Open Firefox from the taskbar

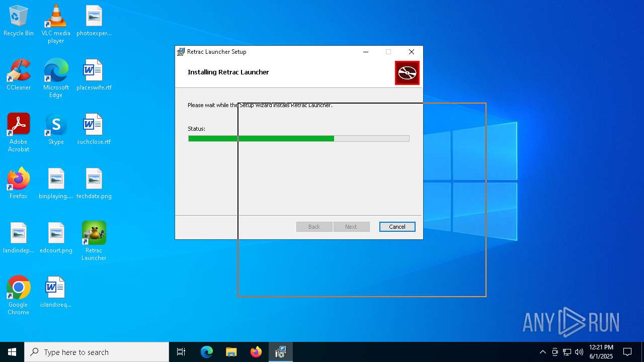[256, 352]
